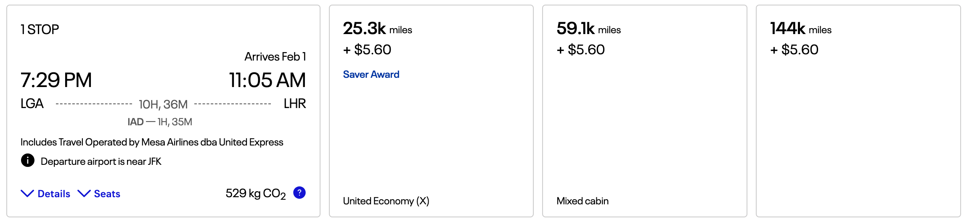Click the United Economy (X) cabin label

tap(386, 201)
